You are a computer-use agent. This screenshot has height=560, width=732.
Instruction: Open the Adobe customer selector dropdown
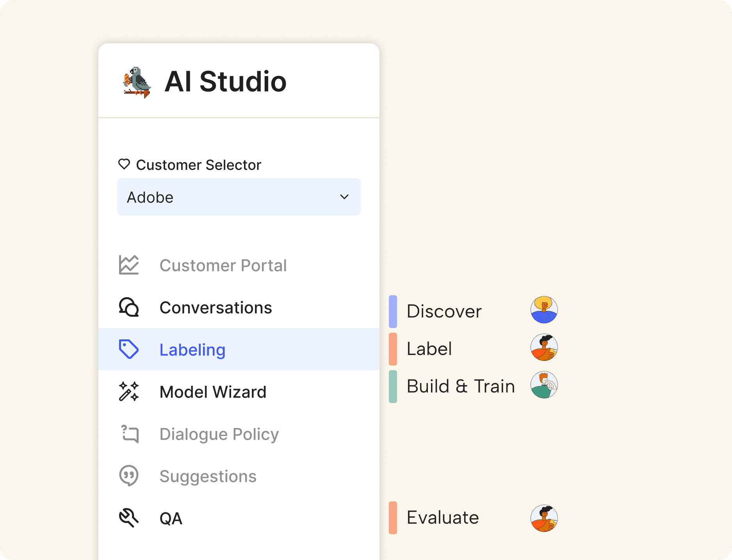click(239, 197)
